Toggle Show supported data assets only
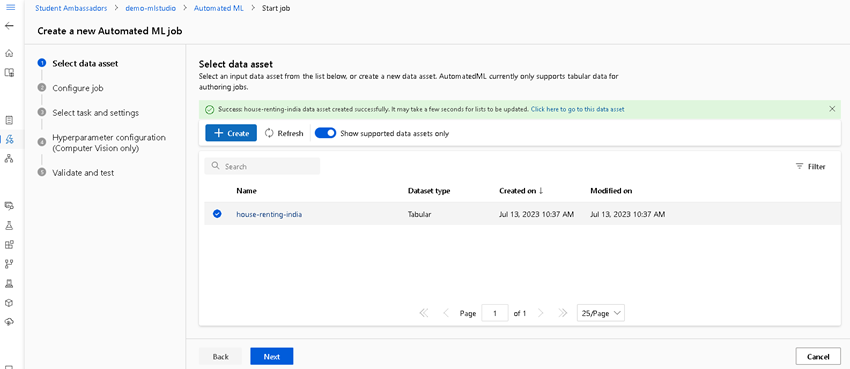 [x=325, y=133]
